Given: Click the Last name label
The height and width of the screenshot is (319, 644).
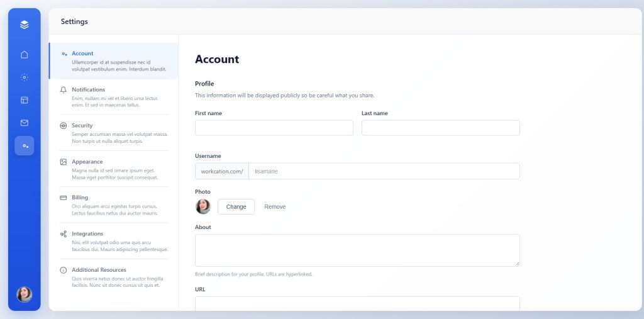Looking at the screenshot, I should tap(375, 113).
